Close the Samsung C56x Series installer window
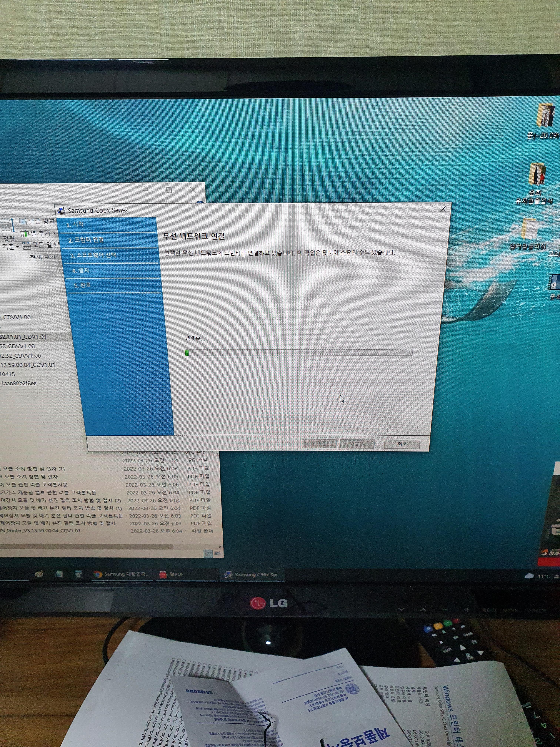Viewport: 560px width, 747px height. 443,209
